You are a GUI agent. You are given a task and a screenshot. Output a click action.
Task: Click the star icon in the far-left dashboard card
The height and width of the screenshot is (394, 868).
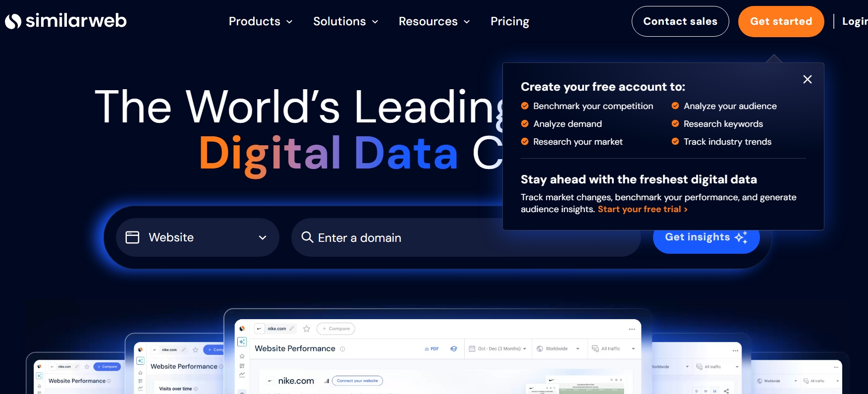point(87,367)
